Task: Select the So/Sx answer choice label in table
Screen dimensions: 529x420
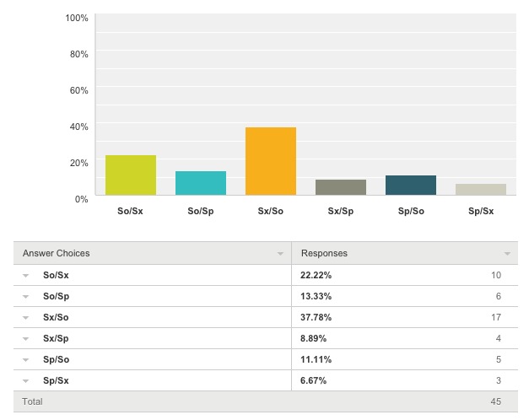Action: 56,276
